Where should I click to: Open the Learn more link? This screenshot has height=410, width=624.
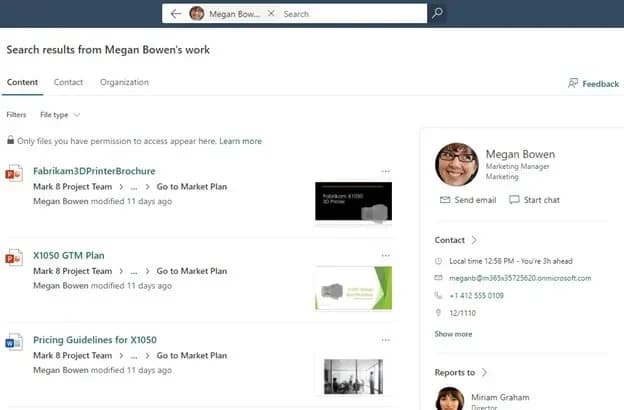(x=240, y=141)
